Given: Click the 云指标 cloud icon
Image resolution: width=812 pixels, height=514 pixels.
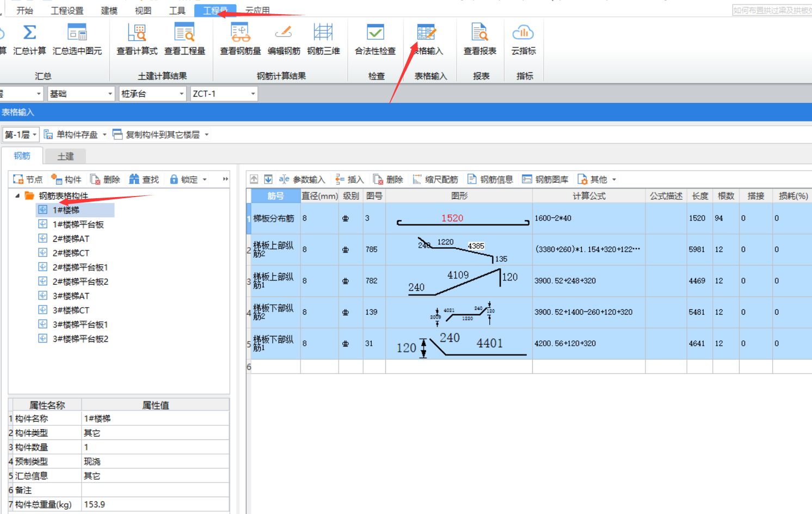Looking at the screenshot, I should tap(523, 33).
